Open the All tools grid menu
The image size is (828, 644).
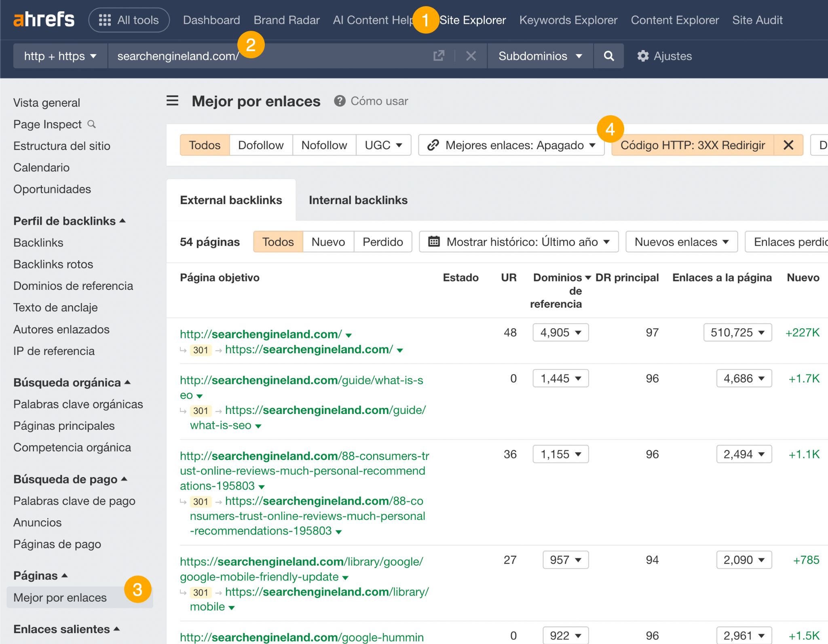pos(129,20)
